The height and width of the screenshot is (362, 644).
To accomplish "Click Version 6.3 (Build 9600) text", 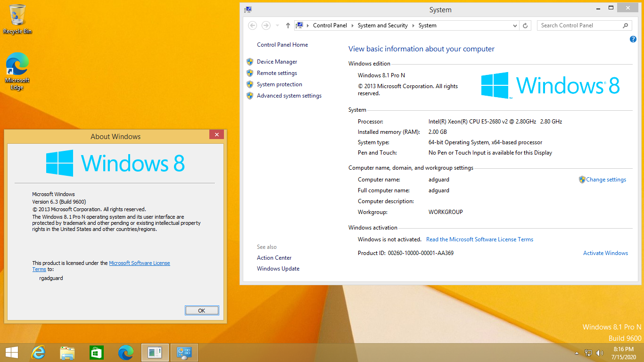I will point(59,202).
